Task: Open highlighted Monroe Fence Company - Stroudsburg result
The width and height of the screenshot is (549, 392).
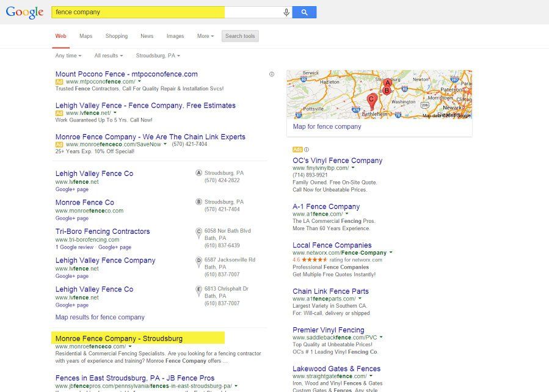Action: pyautogui.click(x=119, y=338)
